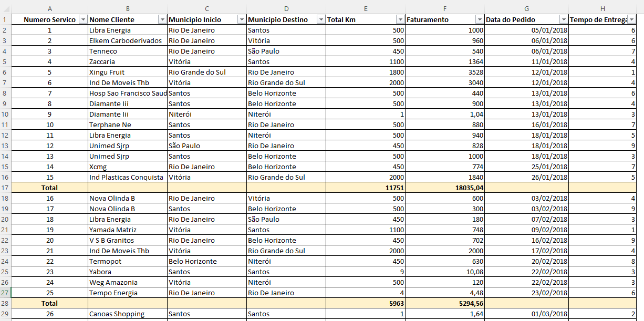The image size is (644, 321).
Task: Select the entire column E by its header
Action: pos(365,8)
